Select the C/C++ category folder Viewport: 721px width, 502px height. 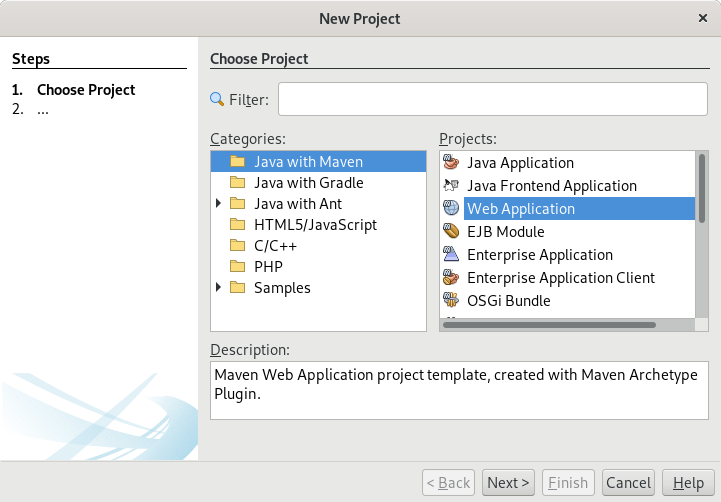(237, 246)
